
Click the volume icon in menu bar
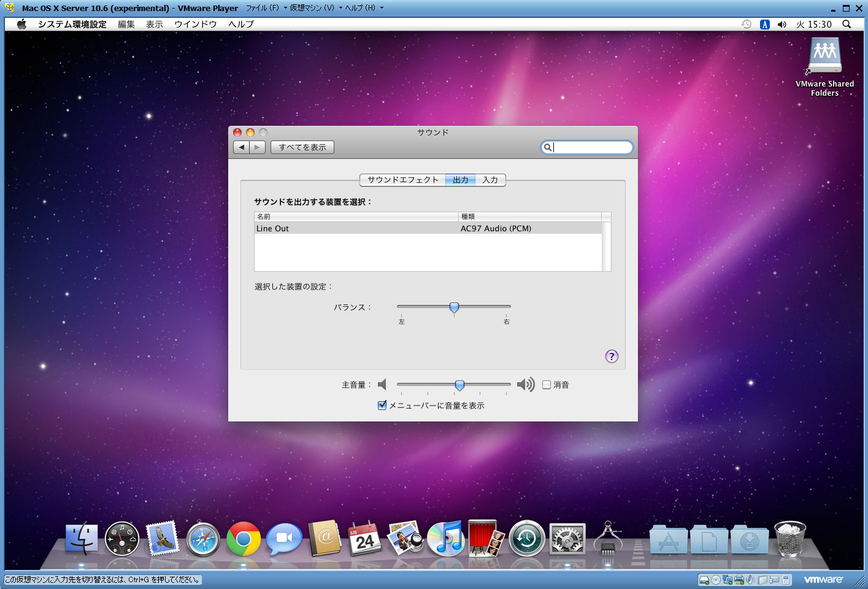tap(782, 25)
